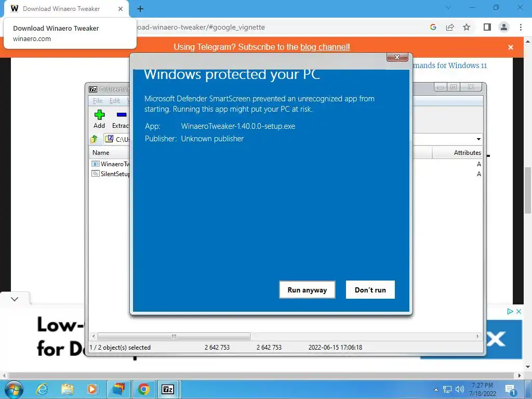Screen dimensions: 532x399
Task: Choose Don't run in SmartScreen dialog
Action: 370,290
